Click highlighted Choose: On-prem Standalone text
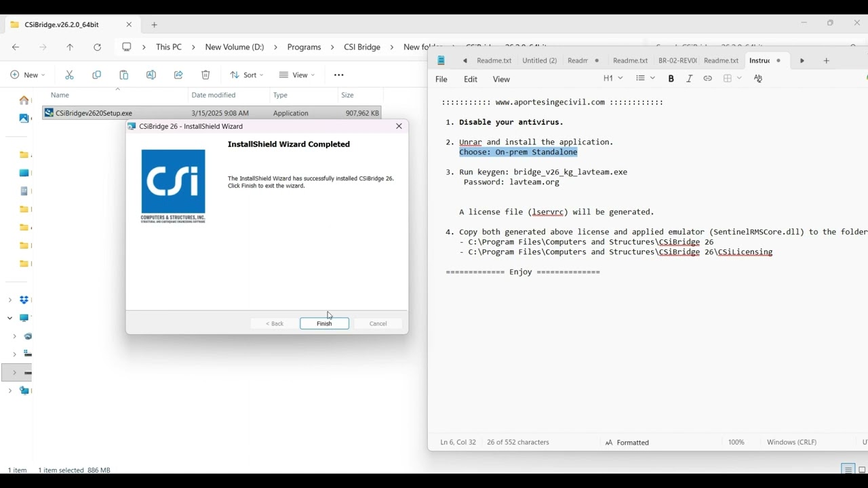Viewport: 868px width, 488px height. (x=518, y=152)
